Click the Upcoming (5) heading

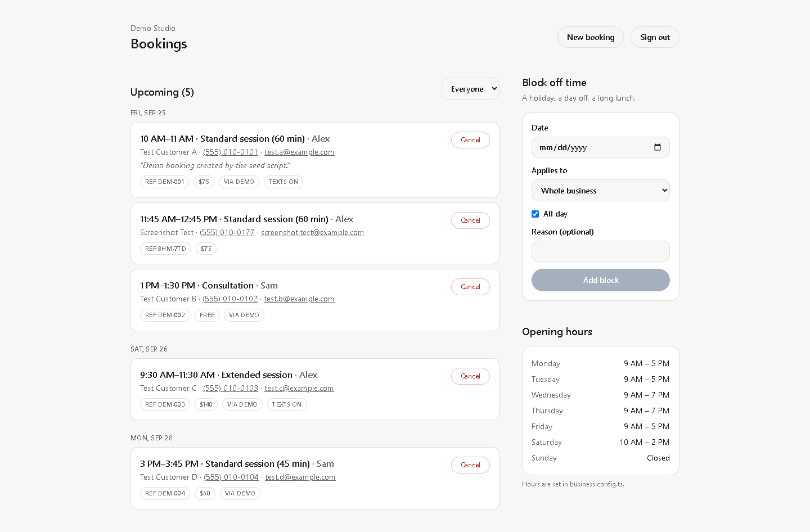[x=162, y=92]
